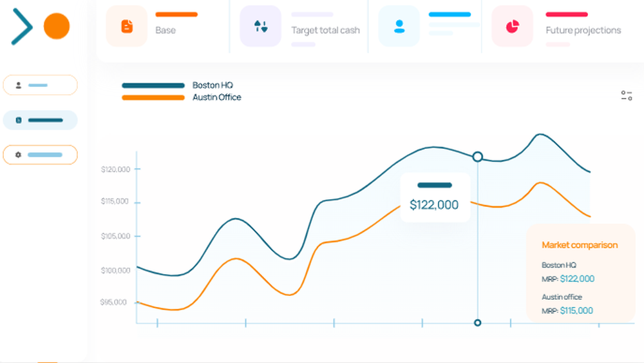Select the highlighted document sidebar item
This screenshot has height=363, width=644.
pos(40,120)
